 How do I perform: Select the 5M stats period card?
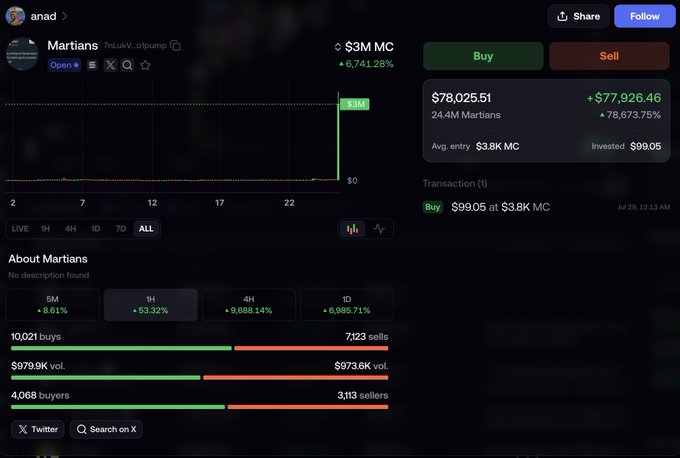pyautogui.click(x=52, y=305)
